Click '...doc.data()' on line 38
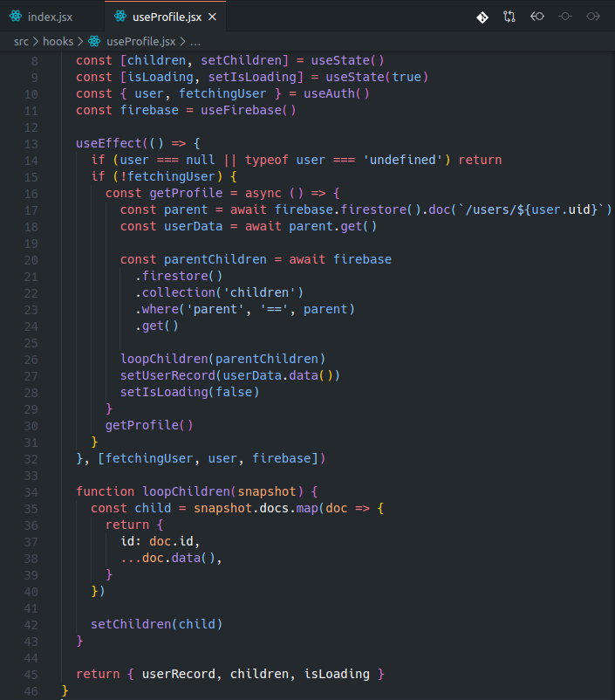 [167, 558]
